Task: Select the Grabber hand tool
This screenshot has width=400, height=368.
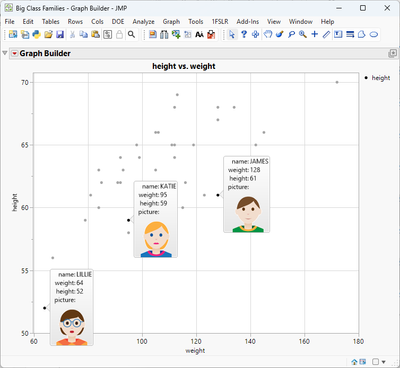Action: [x=268, y=34]
